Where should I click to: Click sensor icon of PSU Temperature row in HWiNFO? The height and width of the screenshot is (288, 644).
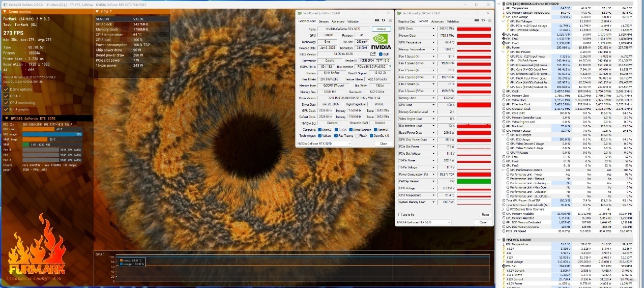click(x=504, y=244)
